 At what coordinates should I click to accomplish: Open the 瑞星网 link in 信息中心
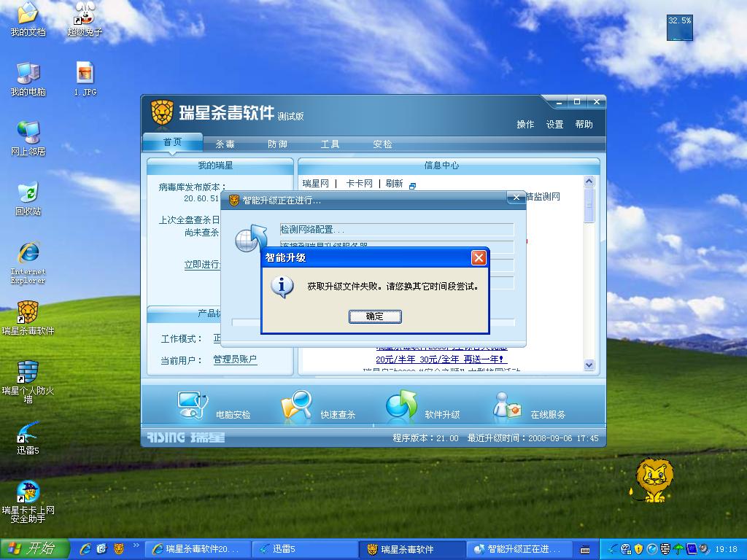315,183
